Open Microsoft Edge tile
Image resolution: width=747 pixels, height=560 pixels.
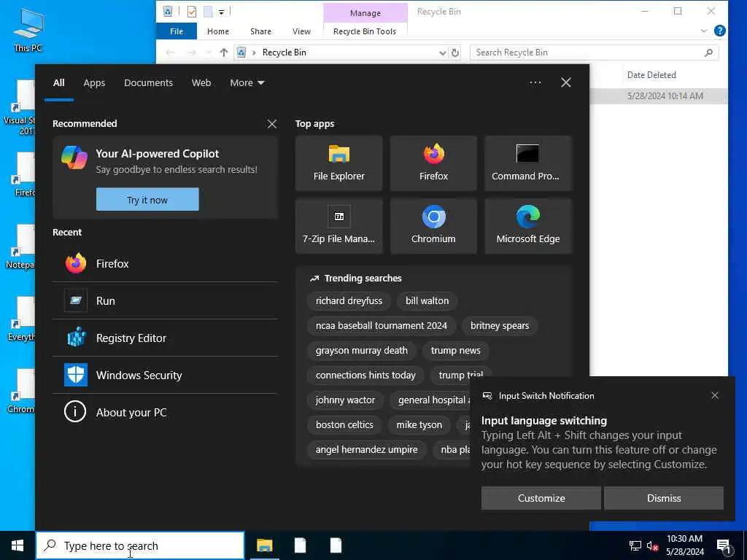(x=528, y=226)
